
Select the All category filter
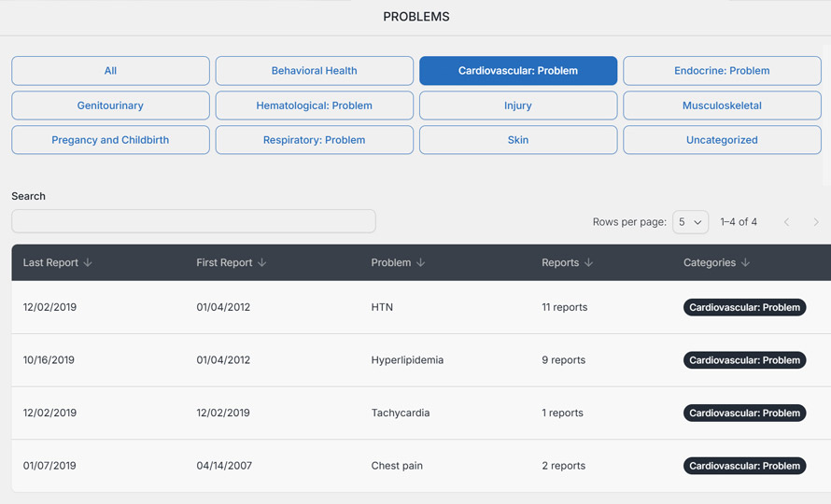point(110,71)
